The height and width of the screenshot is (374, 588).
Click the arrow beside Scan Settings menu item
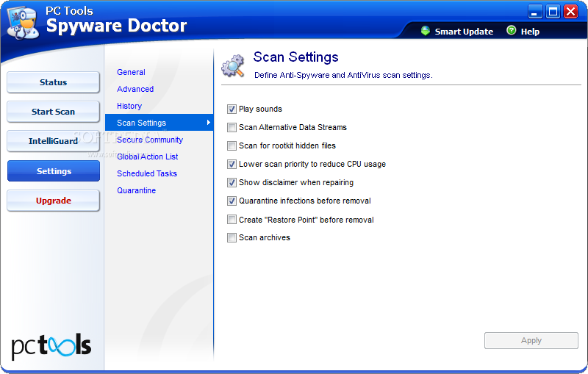pyautogui.click(x=209, y=123)
